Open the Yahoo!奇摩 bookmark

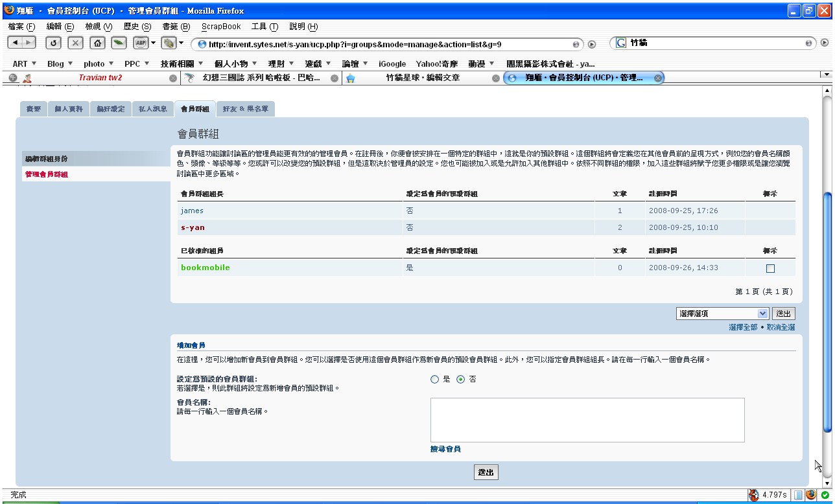[x=437, y=63]
